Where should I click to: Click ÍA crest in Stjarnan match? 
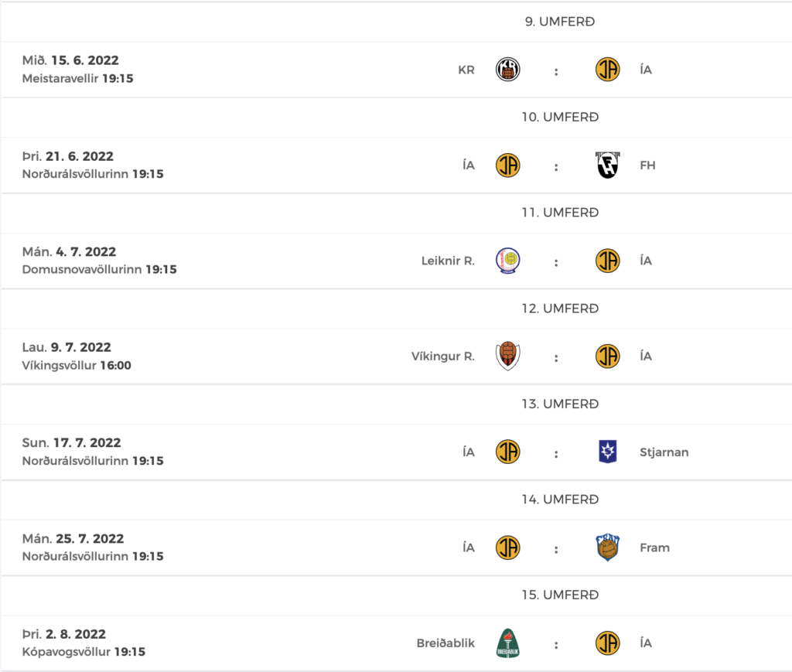pyautogui.click(x=507, y=452)
